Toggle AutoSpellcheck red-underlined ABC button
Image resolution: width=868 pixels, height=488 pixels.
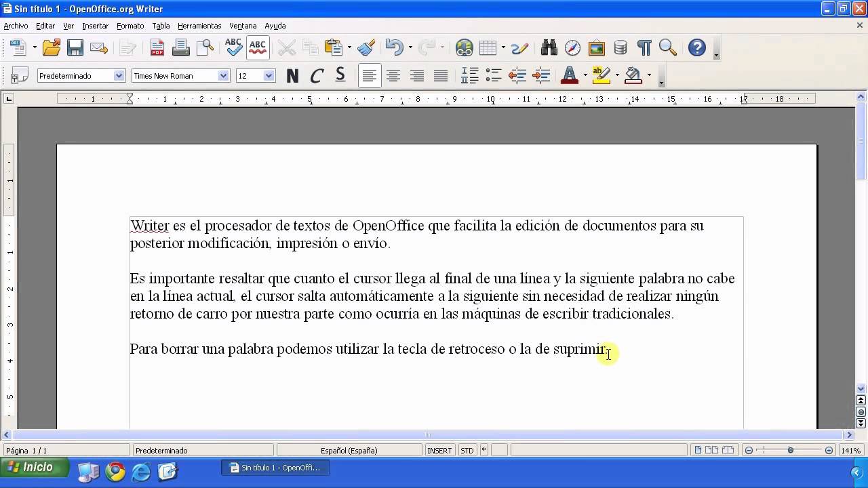point(258,47)
